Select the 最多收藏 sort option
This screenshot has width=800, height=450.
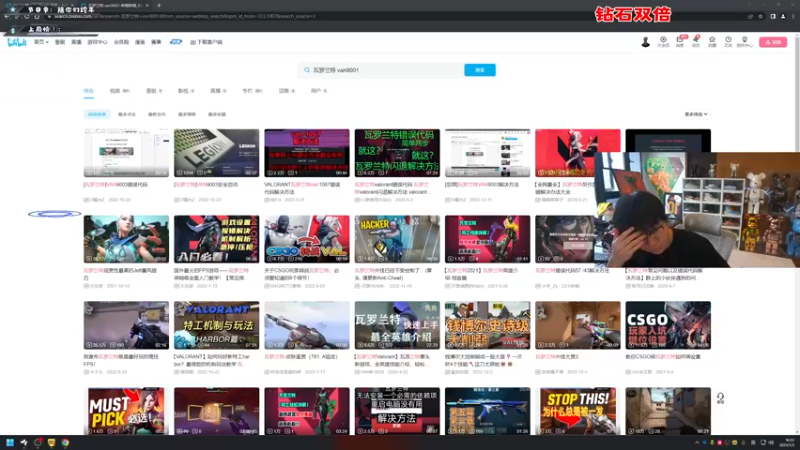[217, 114]
